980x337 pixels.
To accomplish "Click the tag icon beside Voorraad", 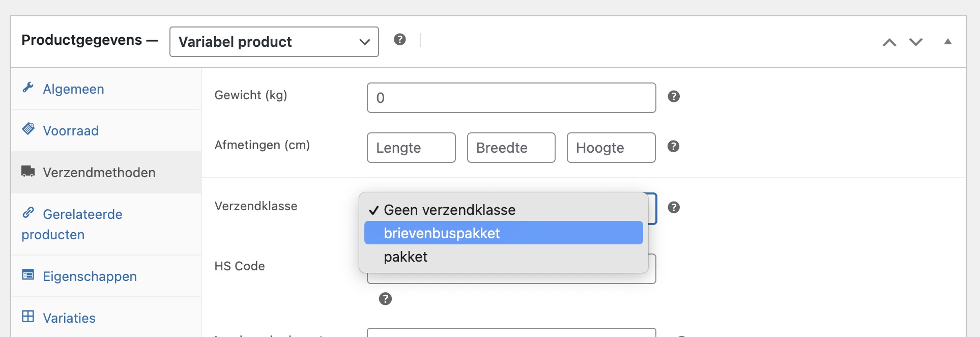I will pos(29,129).
